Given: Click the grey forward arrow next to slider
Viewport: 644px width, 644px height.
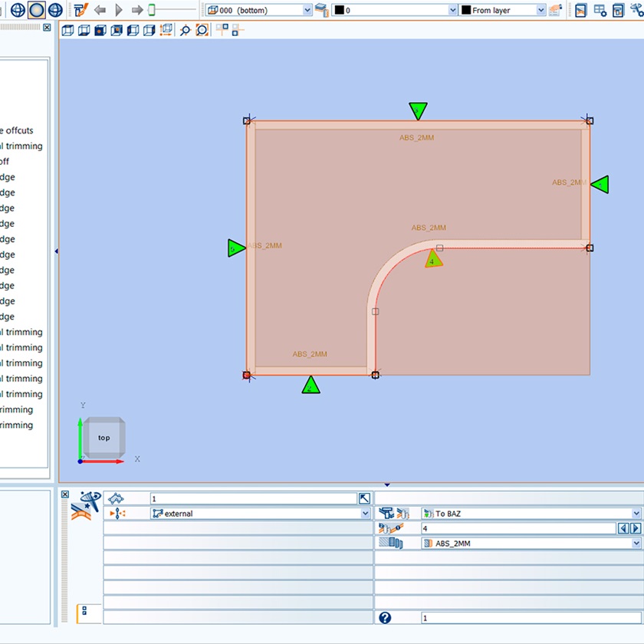Looking at the screenshot, I should (137, 10).
